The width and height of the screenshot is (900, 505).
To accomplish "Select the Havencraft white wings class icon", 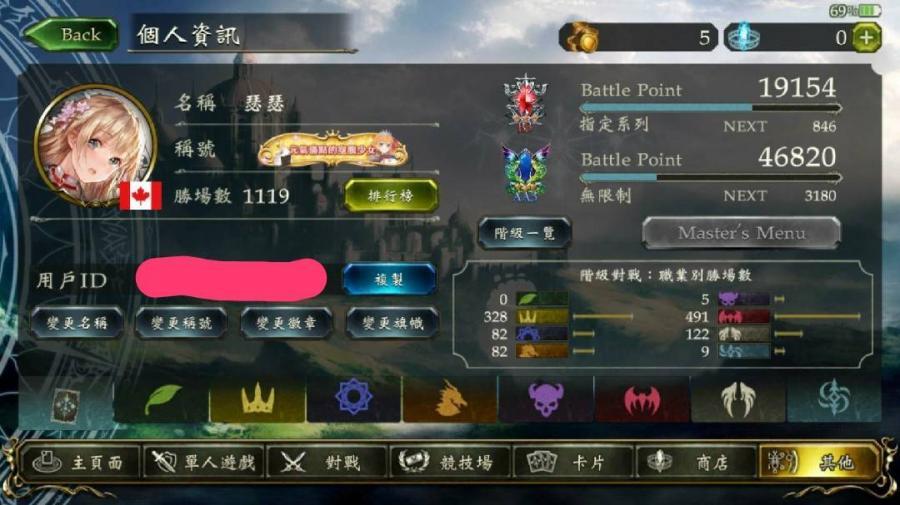I will (x=738, y=399).
